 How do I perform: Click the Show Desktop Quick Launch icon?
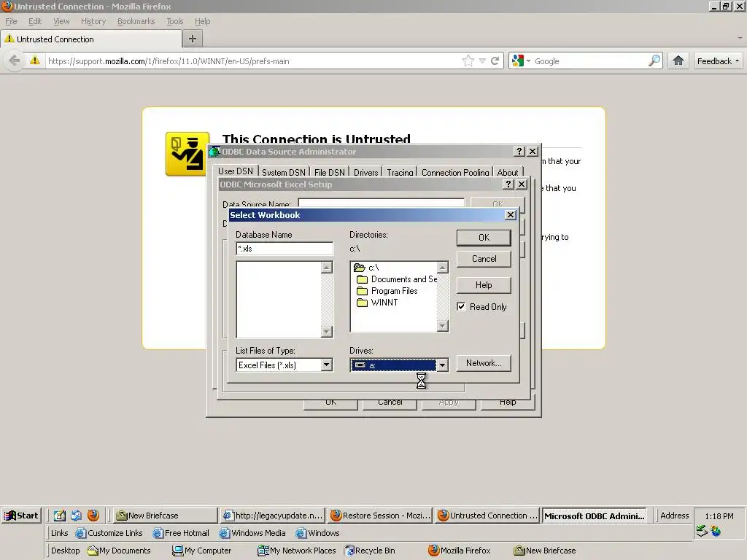[59, 516]
